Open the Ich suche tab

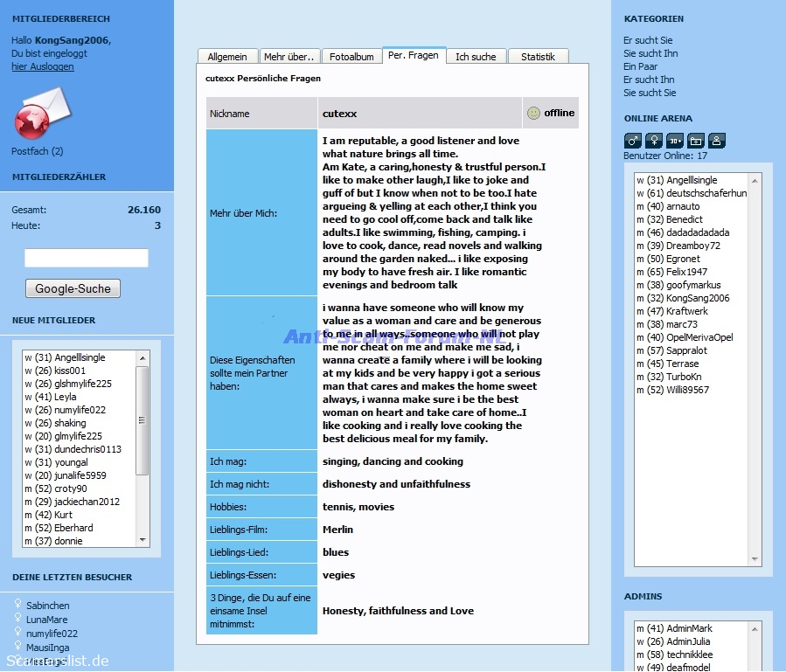(x=476, y=57)
